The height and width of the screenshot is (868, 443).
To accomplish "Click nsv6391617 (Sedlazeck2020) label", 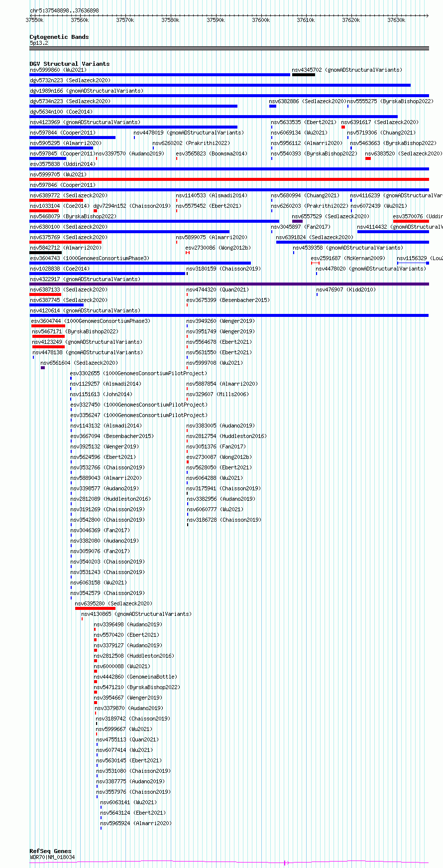I will click(380, 123).
